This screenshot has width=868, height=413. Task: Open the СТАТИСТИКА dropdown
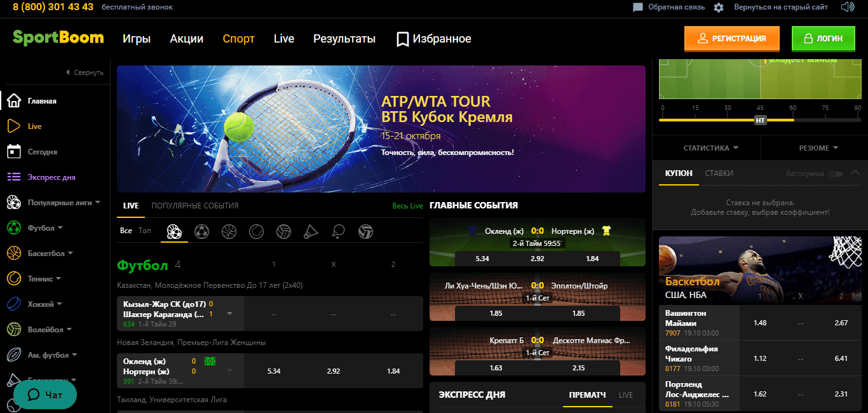click(710, 148)
